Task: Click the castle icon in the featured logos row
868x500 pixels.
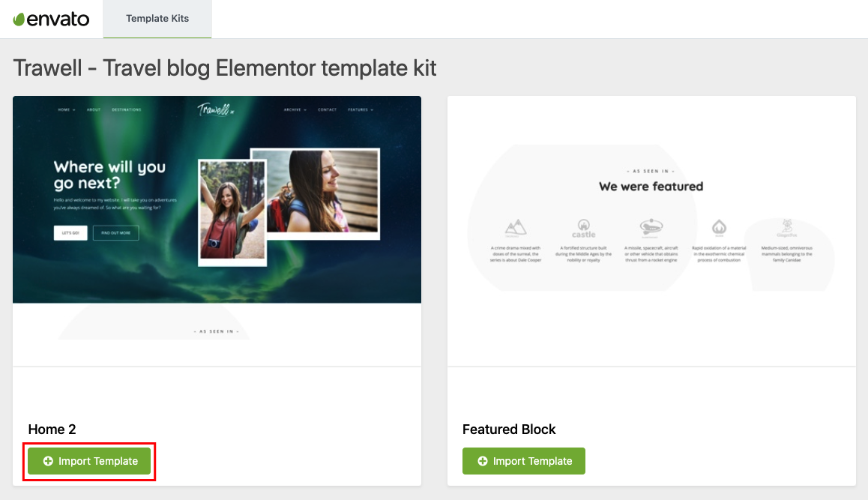Action: pyautogui.click(x=584, y=226)
